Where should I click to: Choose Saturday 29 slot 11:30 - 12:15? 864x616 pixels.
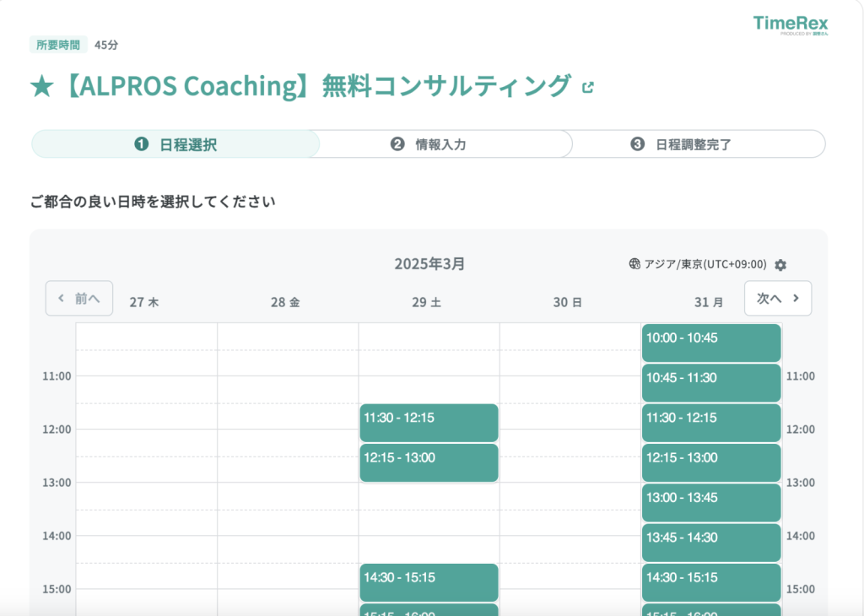(429, 422)
